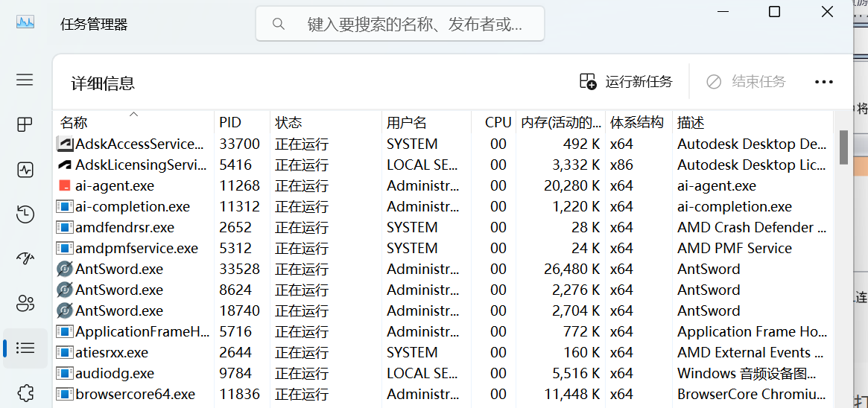Screen dimensions: 868x408
Task: Select the browsercore64.exe process name
Action: pos(135,394)
